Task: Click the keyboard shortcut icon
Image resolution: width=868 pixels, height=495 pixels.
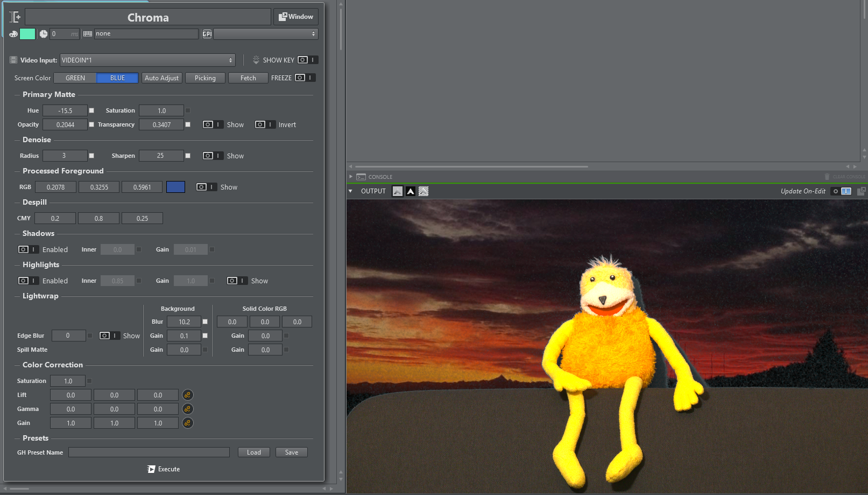Action: 88,34
